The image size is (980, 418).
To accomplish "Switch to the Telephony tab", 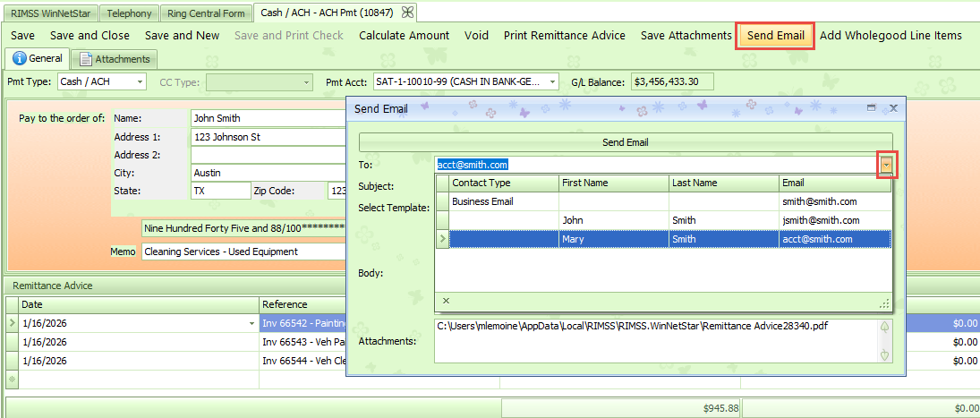I will pos(130,13).
